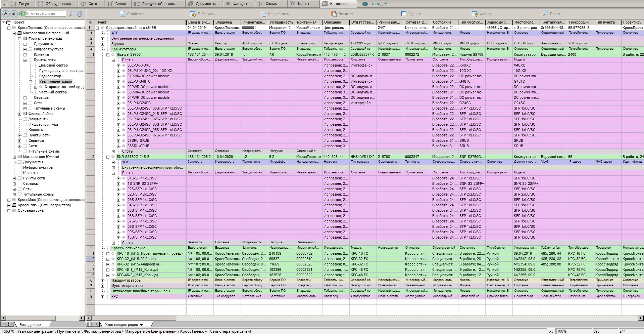The height and width of the screenshot is (334, 644).
Task: Click the magnifier icon beside keyword field
Action: point(71,14)
